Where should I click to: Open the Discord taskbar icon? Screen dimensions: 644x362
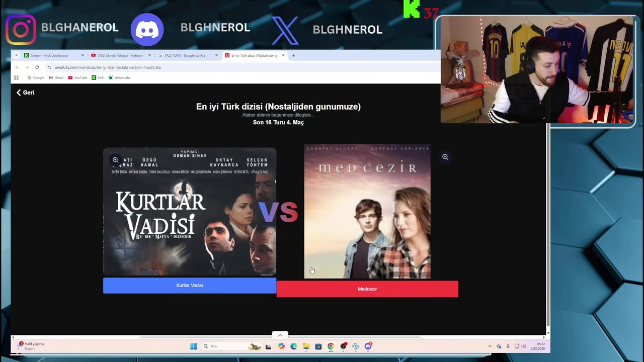[x=368, y=346]
